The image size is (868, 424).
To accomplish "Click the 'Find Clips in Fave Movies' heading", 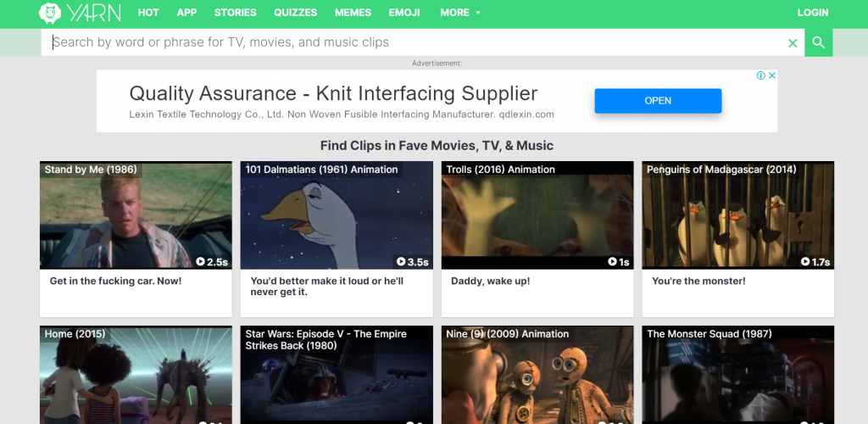I will [x=437, y=146].
